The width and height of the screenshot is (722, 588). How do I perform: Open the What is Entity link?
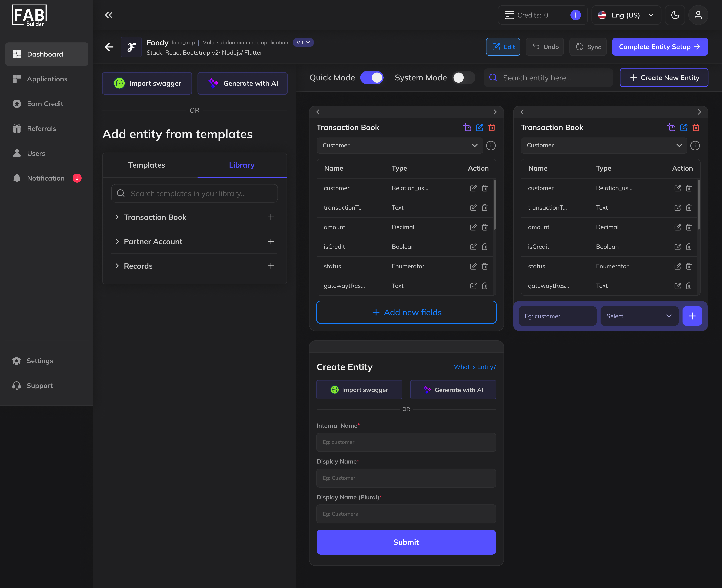coord(475,367)
